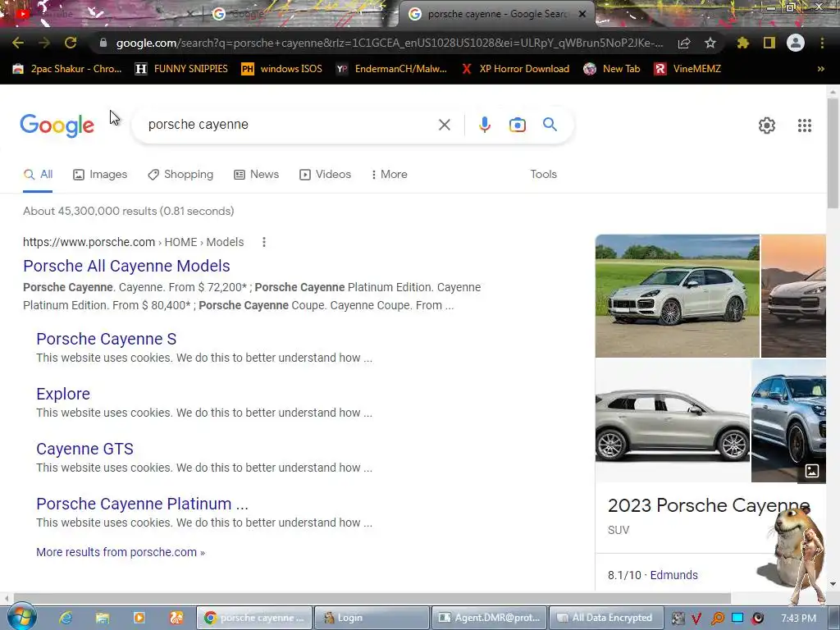Switch to the Agent.DMR@prot... taskbar window
The height and width of the screenshot is (630, 840).
point(489,618)
